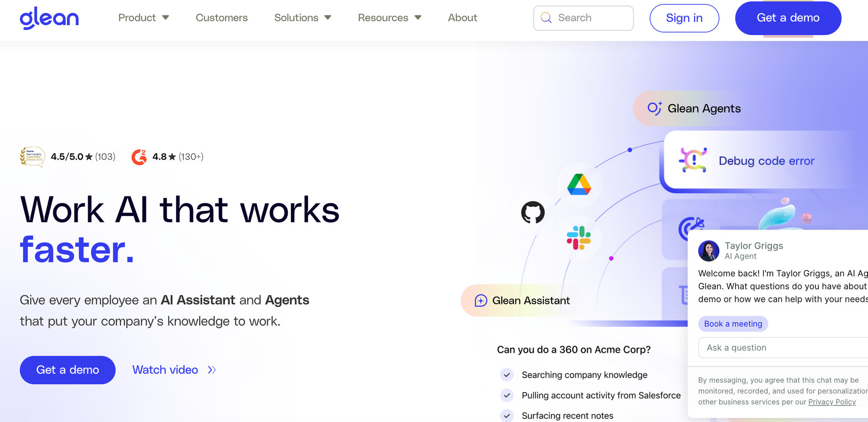Screen dimensions: 868x422
Task: Click the Glean logo in header
Action: (49, 18)
